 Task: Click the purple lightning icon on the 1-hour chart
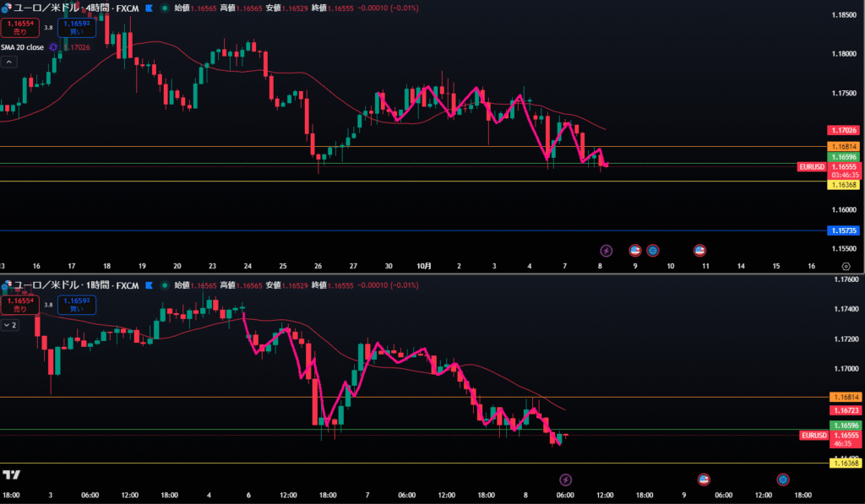pos(565,480)
